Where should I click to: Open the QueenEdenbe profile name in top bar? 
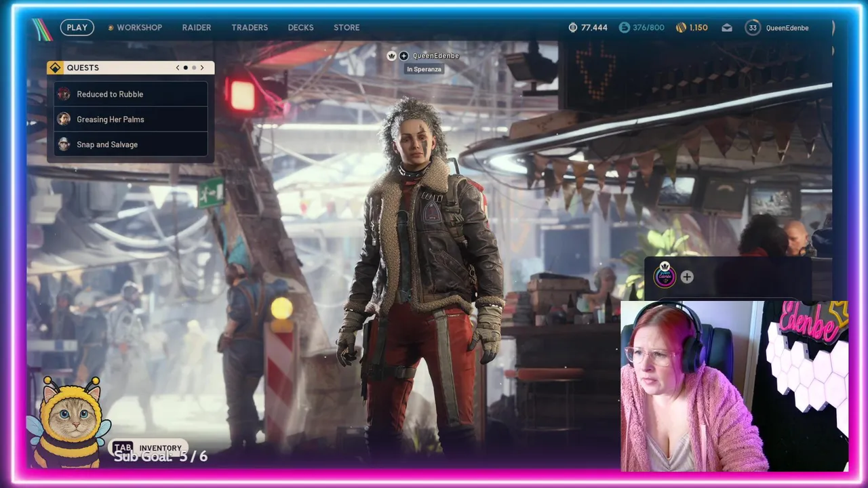(787, 28)
